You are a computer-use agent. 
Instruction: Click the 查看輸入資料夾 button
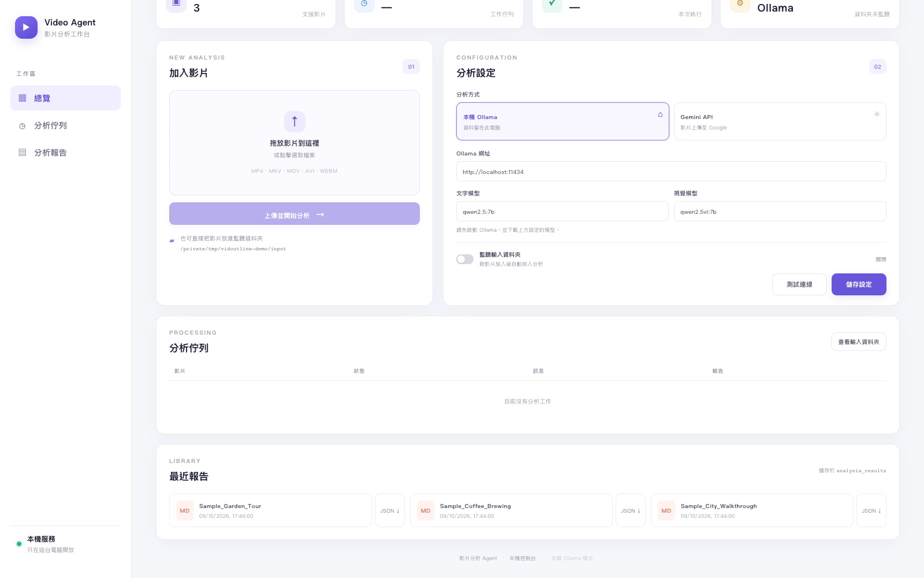pyautogui.click(x=859, y=342)
